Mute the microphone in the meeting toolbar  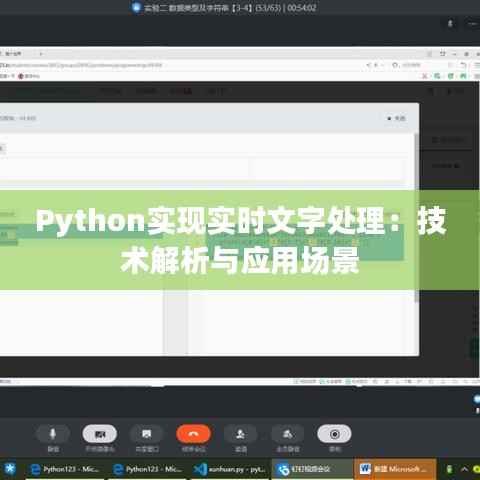(x=53, y=434)
